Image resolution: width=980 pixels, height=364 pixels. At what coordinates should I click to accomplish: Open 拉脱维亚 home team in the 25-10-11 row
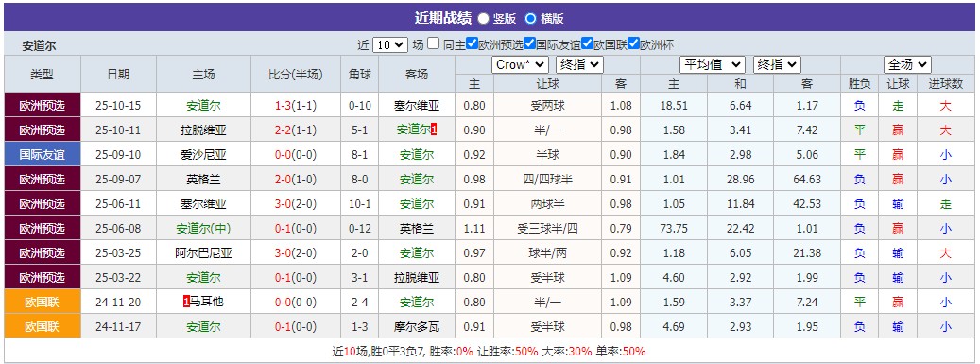[203, 130]
